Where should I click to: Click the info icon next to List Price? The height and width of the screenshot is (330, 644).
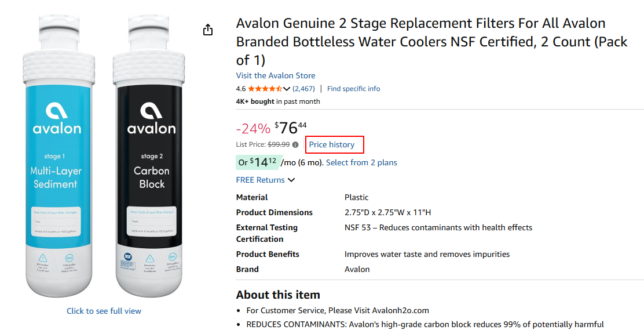coord(295,145)
